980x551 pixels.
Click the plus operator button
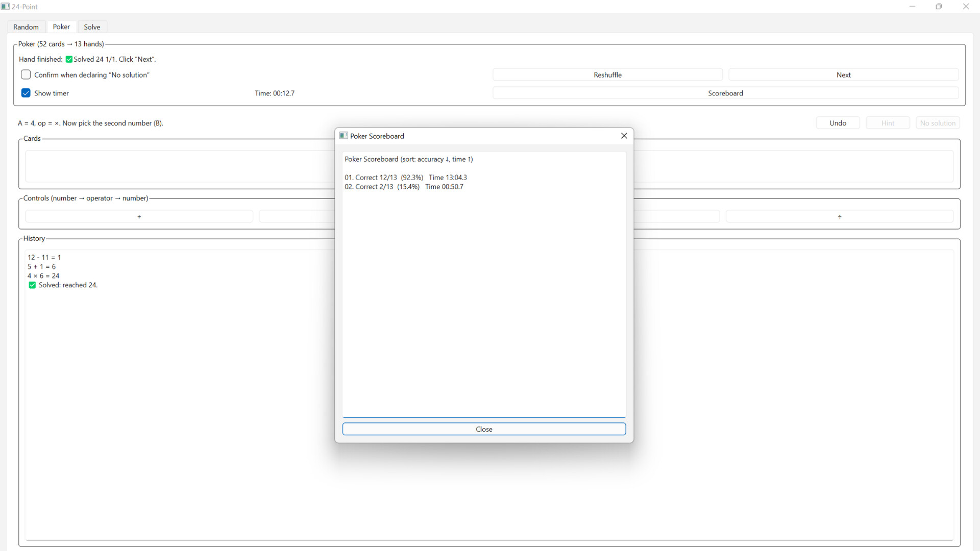coord(139,216)
